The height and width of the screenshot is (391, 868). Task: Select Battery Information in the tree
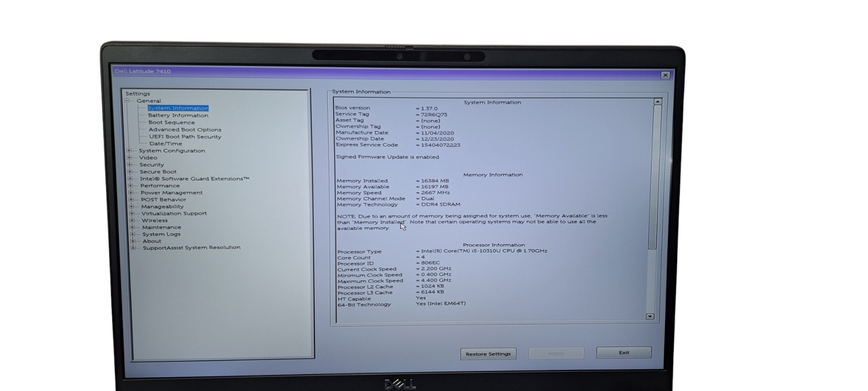178,115
